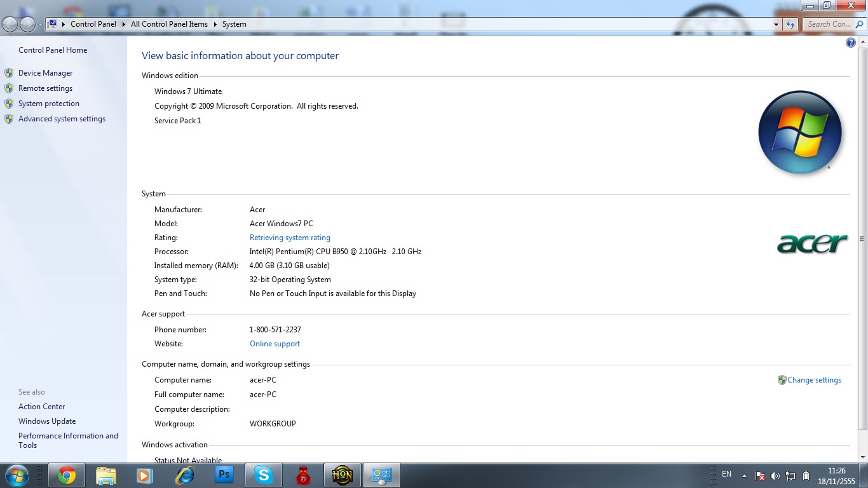Open Advanced system settings

(62, 119)
